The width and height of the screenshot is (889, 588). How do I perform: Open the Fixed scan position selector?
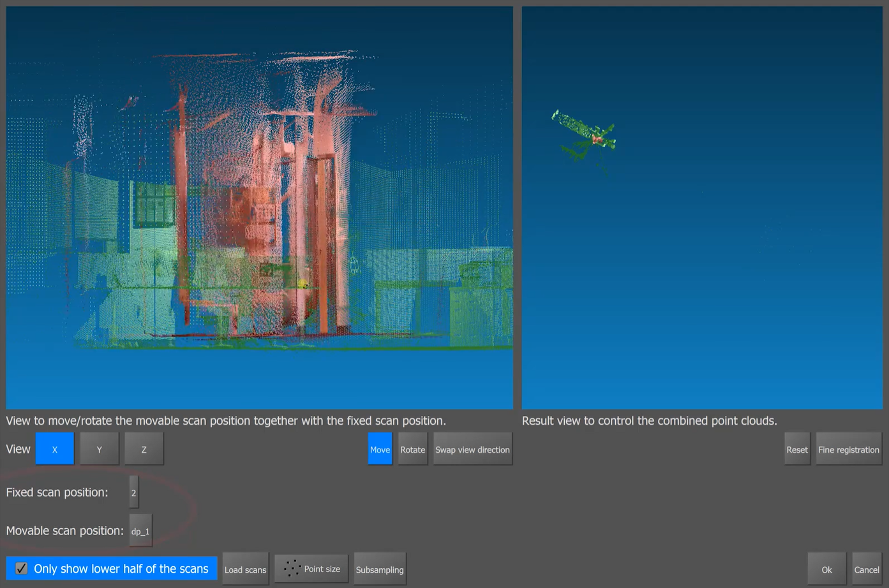133,492
